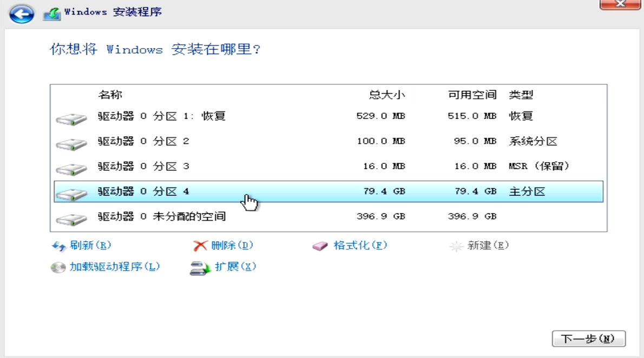Click the 系统分区 type cell
This screenshot has width=644, height=358.
[x=533, y=141]
